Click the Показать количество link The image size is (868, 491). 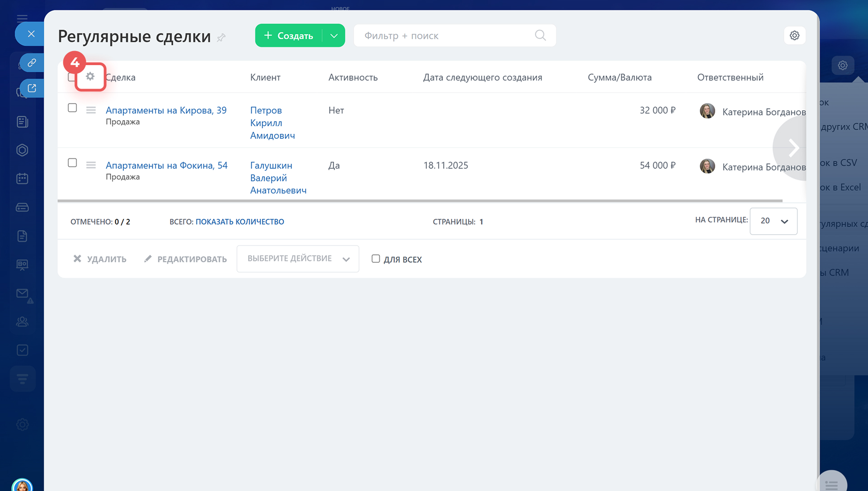coord(240,222)
